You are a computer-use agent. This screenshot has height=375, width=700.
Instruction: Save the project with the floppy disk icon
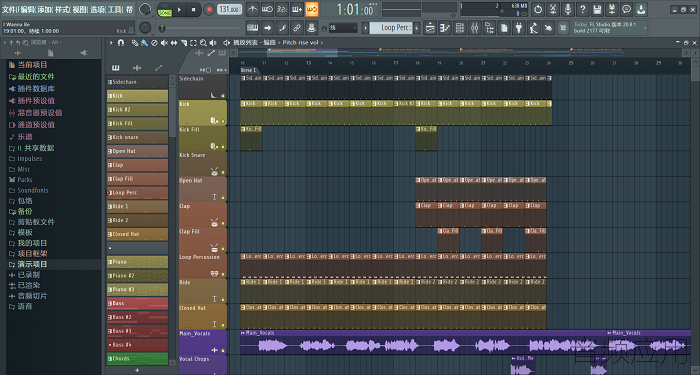click(x=597, y=9)
